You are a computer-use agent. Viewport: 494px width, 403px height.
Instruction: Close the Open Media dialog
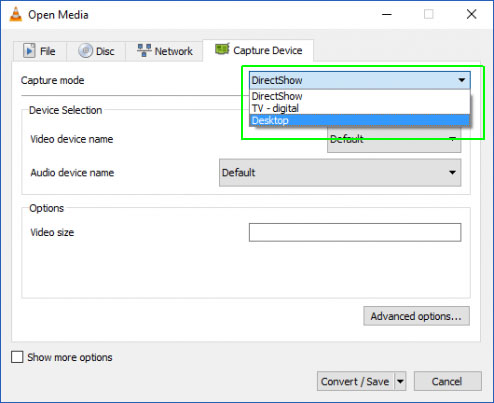[471, 14]
